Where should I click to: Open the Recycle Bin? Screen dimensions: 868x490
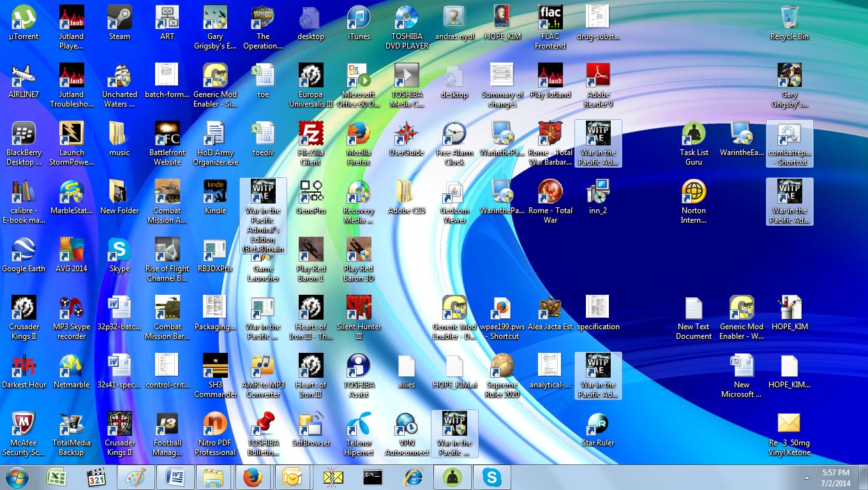(x=789, y=16)
